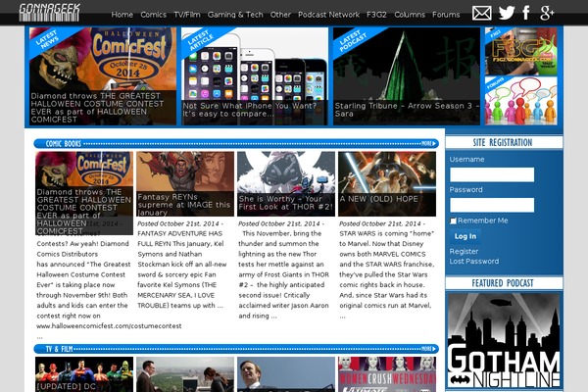Open the Google Plus icon
The height and width of the screenshot is (392, 588).
click(547, 13)
